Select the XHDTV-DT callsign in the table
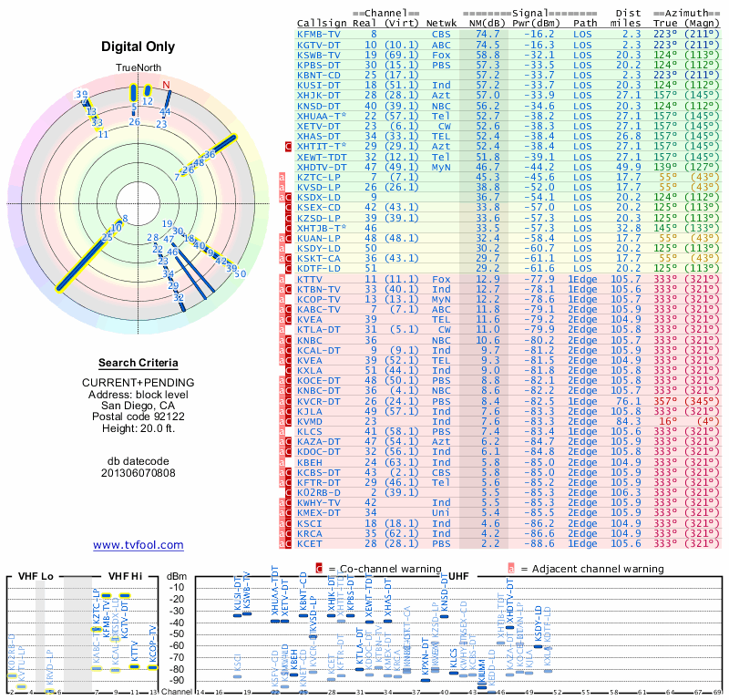This screenshot has height=700, width=729. point(322,167)
